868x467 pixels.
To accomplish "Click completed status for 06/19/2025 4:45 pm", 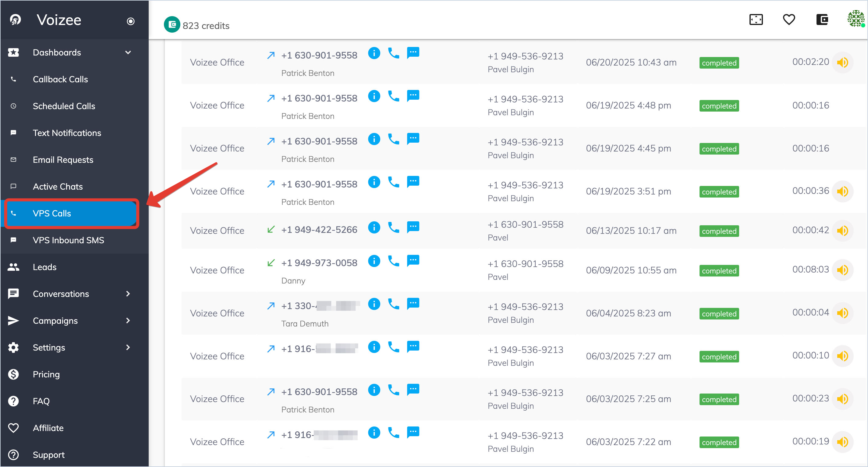I will 719,149.
